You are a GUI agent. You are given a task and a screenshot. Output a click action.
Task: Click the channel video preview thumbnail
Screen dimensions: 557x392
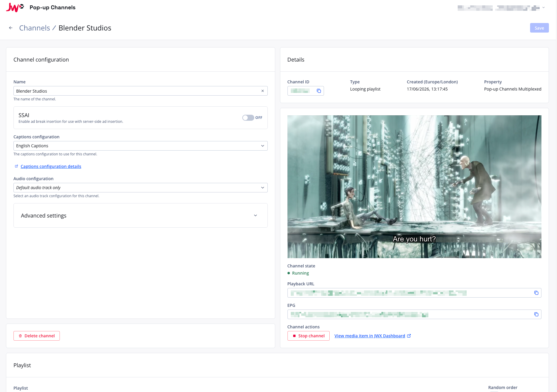coord(414,187)
